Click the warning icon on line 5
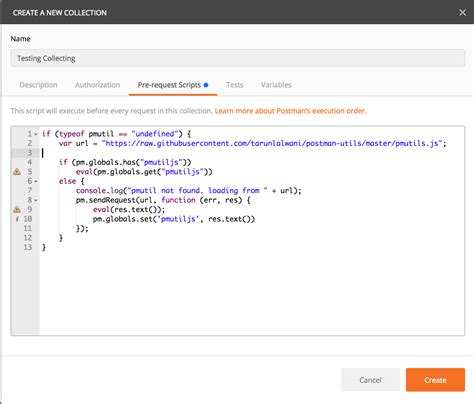Viewport: 474px width, 404px height. click(17, 172)
